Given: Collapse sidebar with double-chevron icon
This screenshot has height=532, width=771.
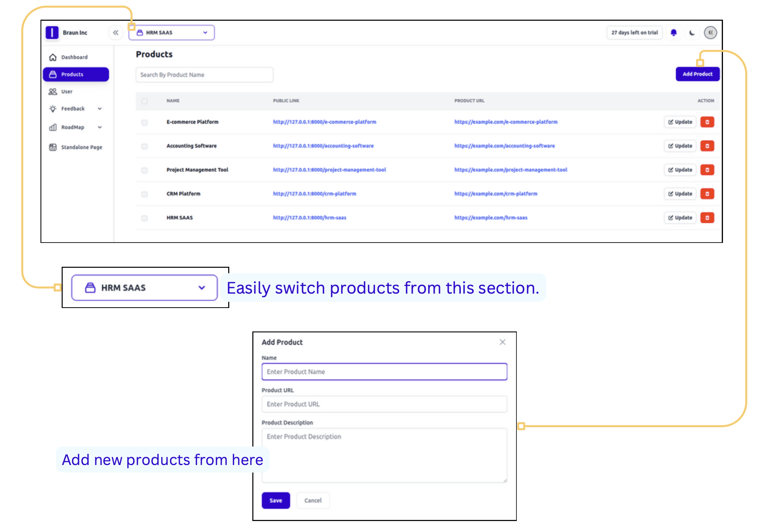Looking at the screenshot, I should 116,33.
